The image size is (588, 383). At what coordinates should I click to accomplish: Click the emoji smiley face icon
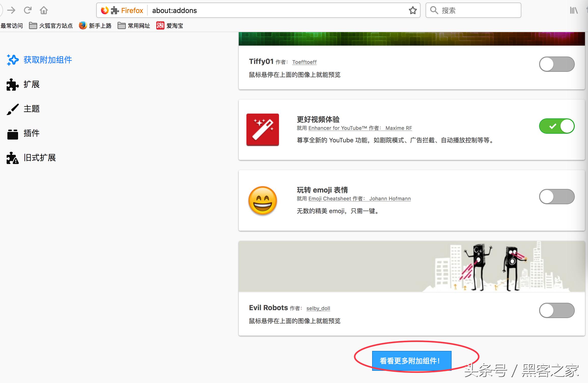click(x=262, y=200)
